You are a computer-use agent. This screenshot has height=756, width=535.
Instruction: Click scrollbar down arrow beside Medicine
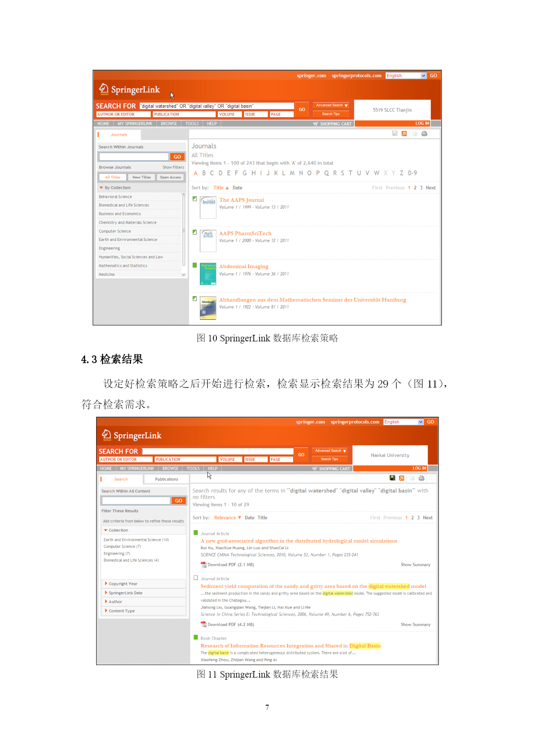pos(184,275)
